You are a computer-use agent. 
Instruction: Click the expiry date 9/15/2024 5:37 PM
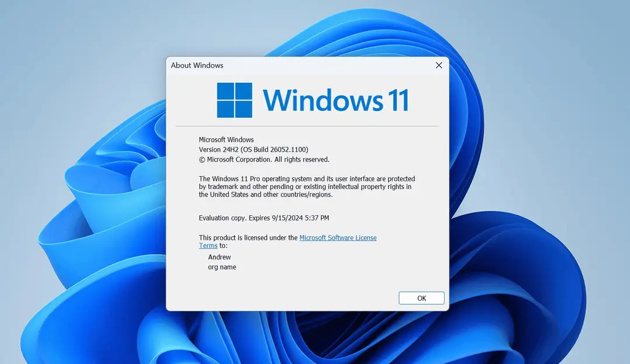point(300,218)
